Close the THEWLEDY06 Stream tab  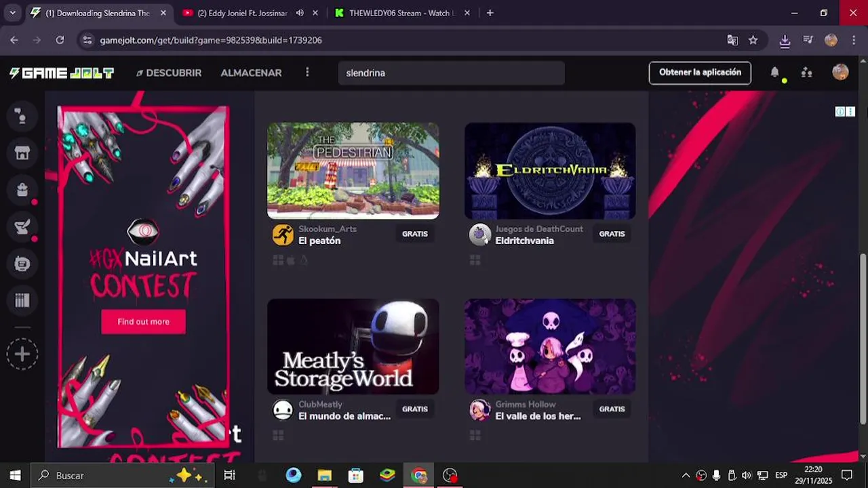pos(467,13)
